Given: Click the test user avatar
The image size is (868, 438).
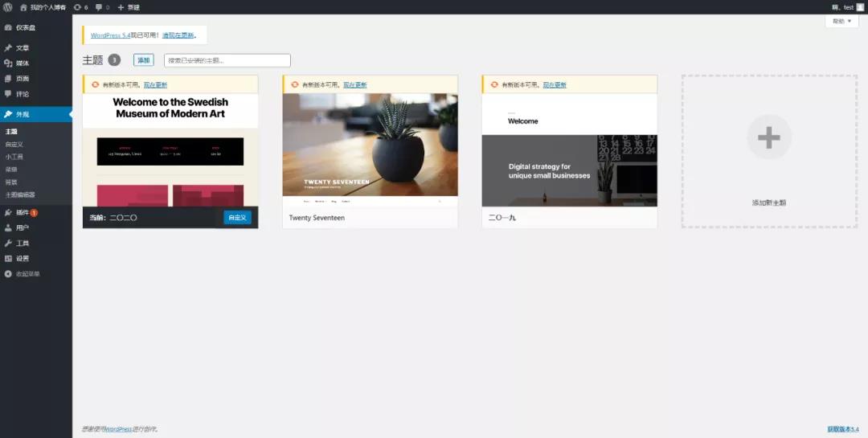Looking at the screenshot, I should (x=860, y=7).
